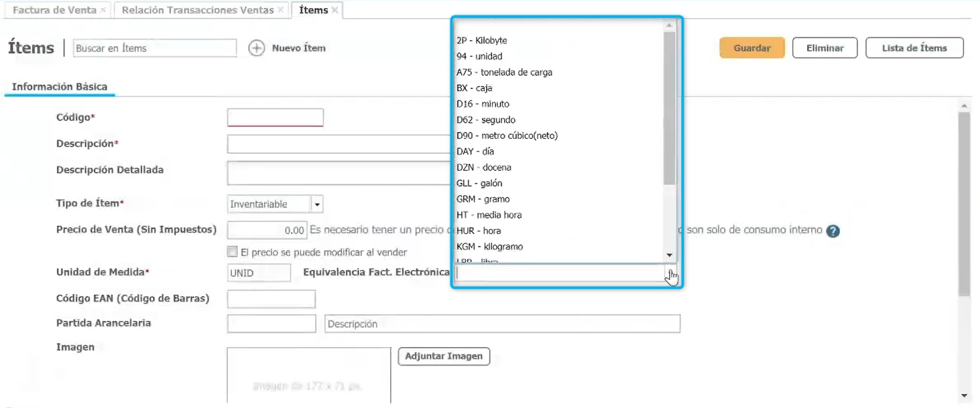The image size is (980, 408).
Task: Close the Factura de Venta tab
Action: (x=103, y=10)
